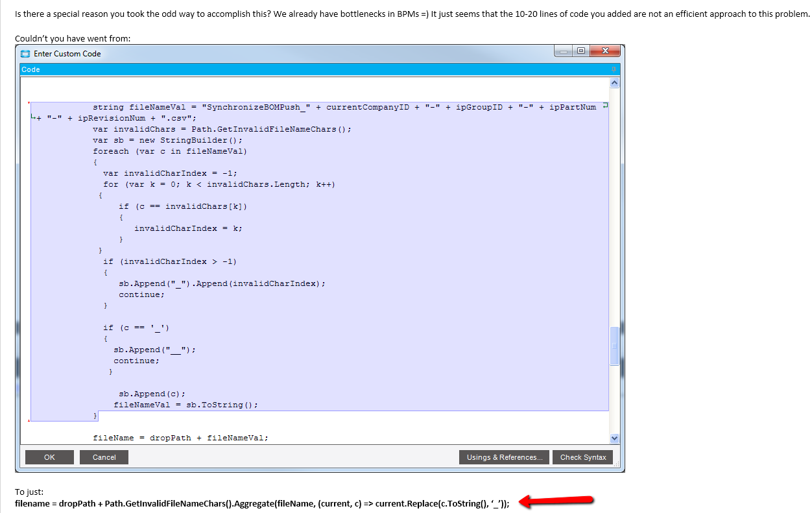812x513 pixels.
Task: Click 'var invalidChars = Path.GetInvalidFileNameChars();' line
Action: (222, 129)
